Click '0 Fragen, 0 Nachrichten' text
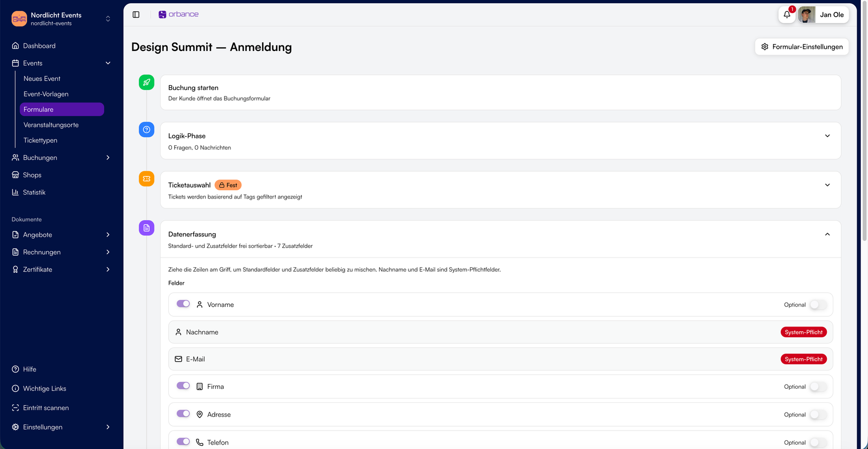Image resolution: width=868 pixels, height=449 pixels. click(200, 147)
